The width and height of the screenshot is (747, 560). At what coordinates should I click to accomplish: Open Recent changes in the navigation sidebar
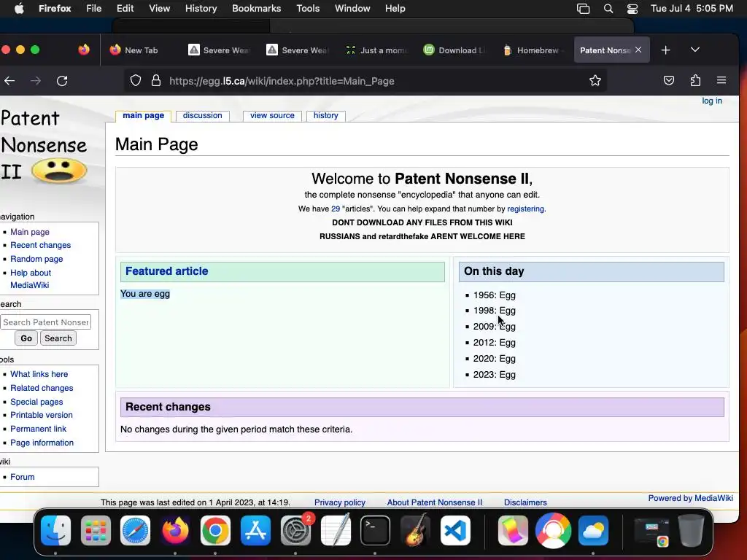(41, 245)
